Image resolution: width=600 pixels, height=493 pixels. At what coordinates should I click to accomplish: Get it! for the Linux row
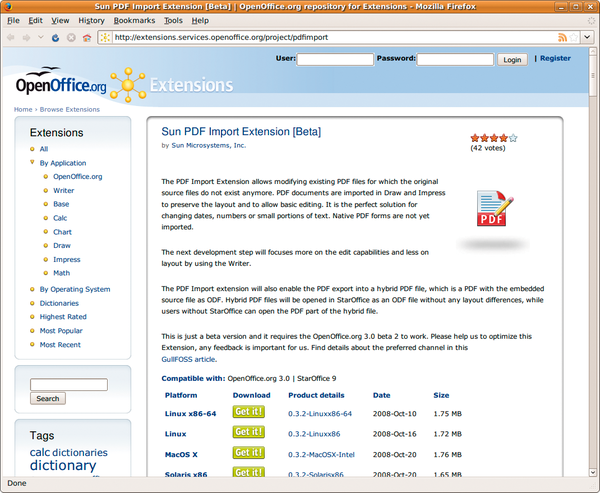(249, 432)
